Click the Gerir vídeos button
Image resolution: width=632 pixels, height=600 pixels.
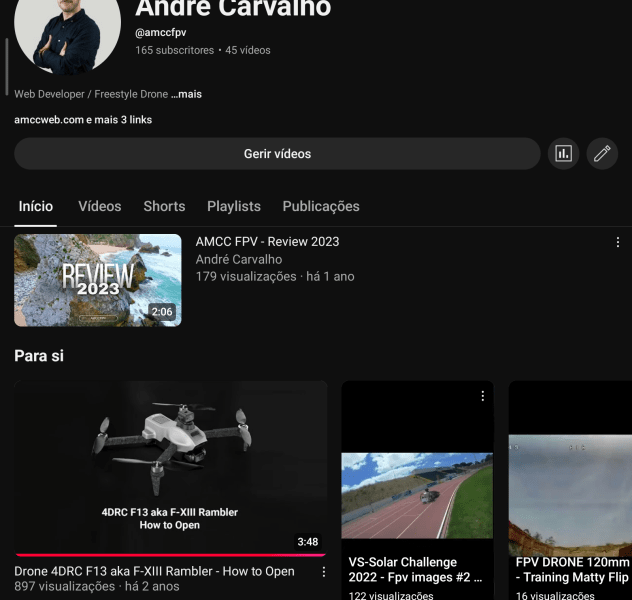click(277, 154)
